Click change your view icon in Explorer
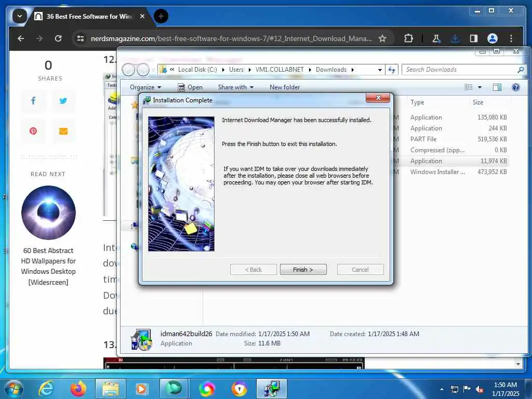 (469, 87)
